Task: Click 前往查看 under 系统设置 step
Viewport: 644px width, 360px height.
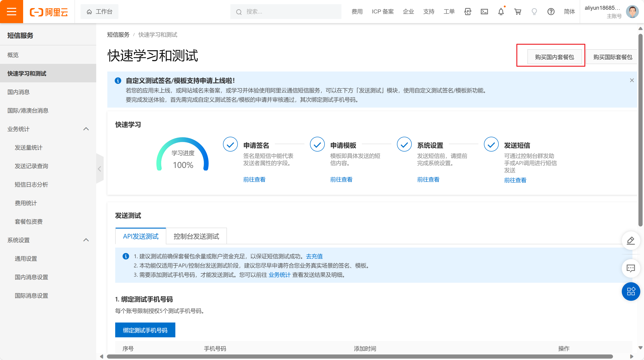Action: point(428,180)
